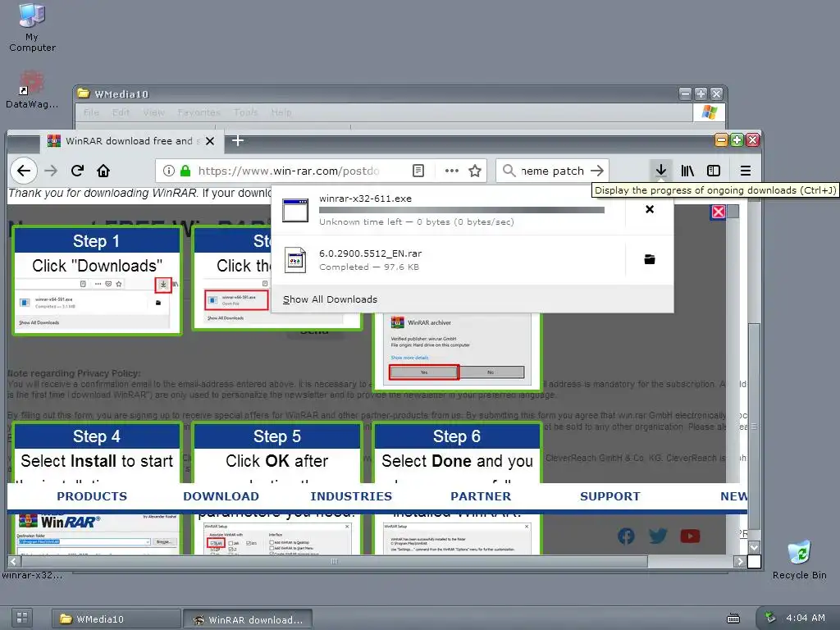Open Help menu in WMedia10 window

coord(281,112)
